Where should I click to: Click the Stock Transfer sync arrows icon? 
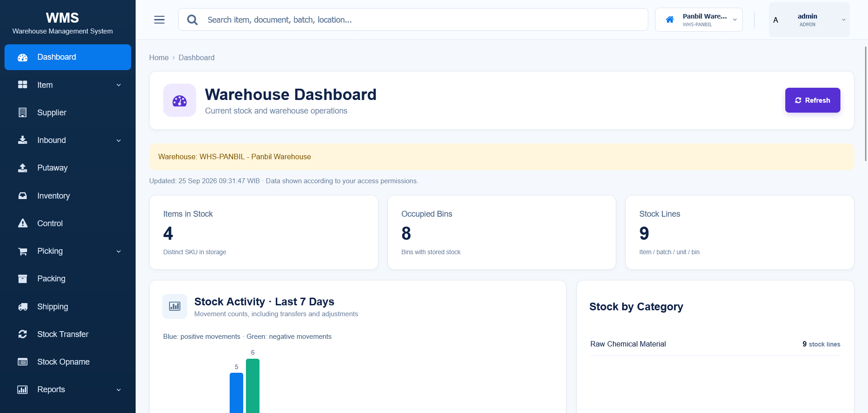[x=23, y=334]
